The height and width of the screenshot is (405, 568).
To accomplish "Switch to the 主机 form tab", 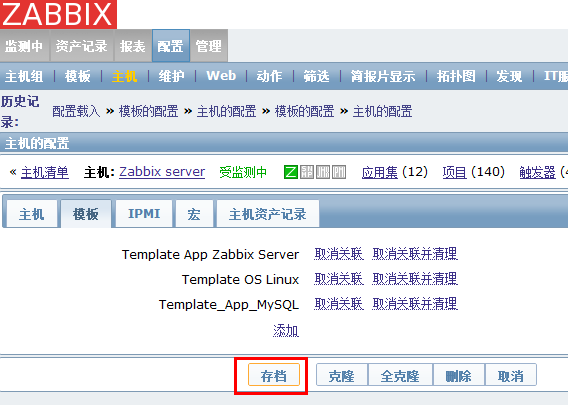I will [x=32, y=214].
